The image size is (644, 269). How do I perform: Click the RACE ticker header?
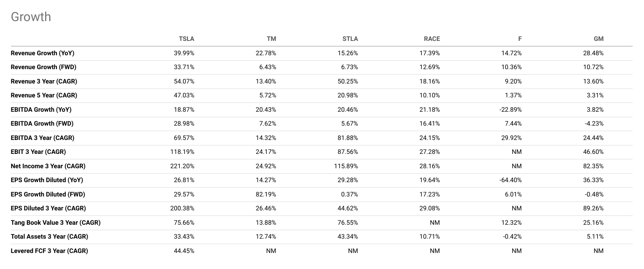(432, 39)
